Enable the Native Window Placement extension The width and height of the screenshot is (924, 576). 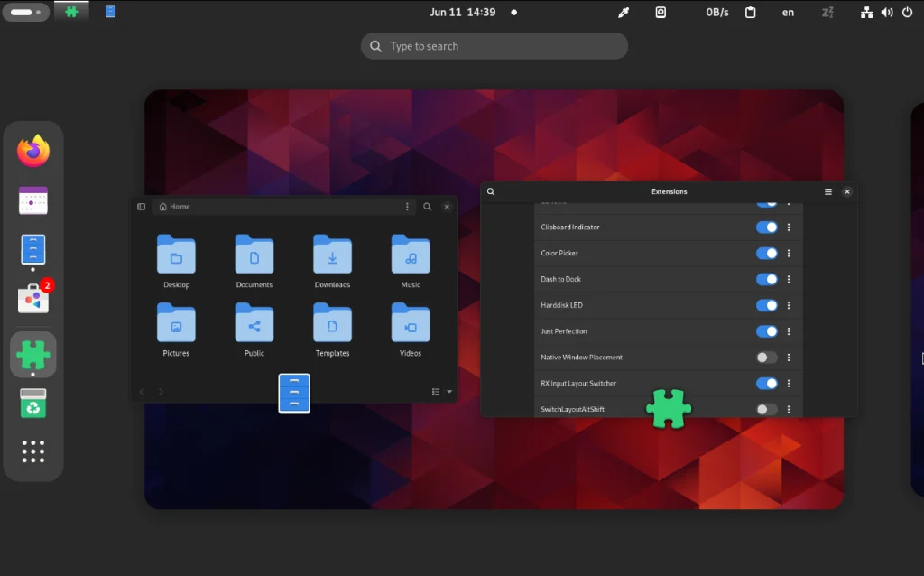click(766, 358)
